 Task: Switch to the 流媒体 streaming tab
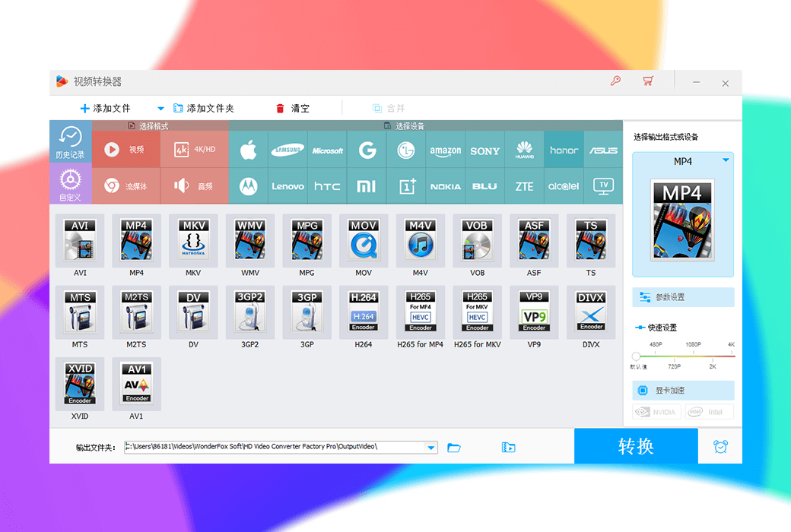(126, 185)
